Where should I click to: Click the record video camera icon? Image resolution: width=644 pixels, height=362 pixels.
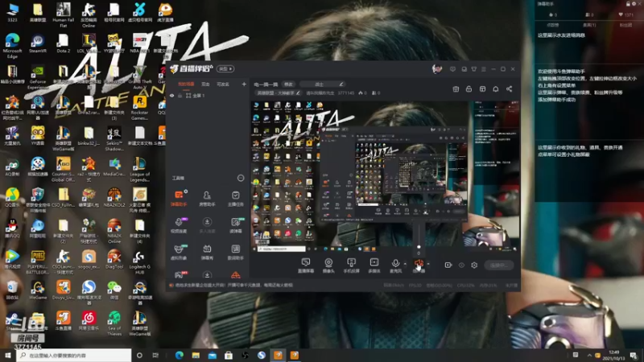click(448, 265)
